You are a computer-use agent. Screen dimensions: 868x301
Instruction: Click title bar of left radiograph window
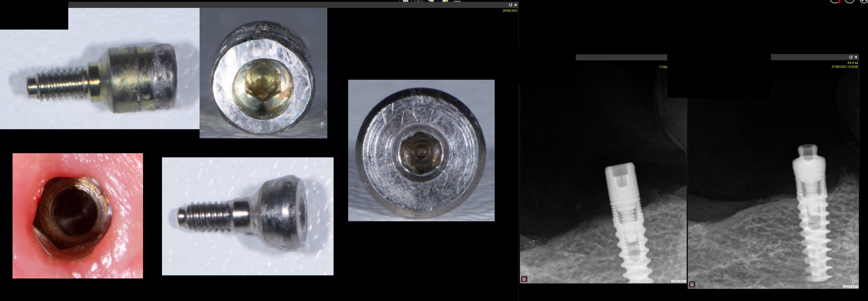[621, 58]
